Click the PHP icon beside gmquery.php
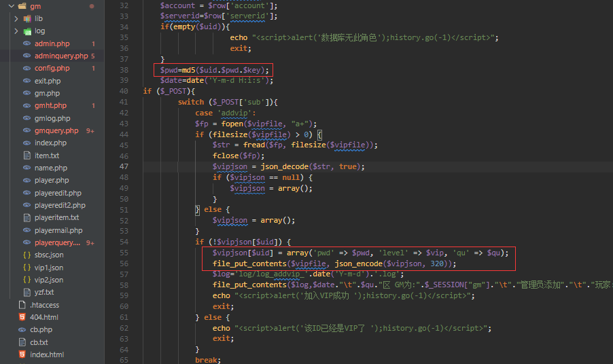Image resolution: width=613 pixels, height=364 pixels. coord(27,130)
